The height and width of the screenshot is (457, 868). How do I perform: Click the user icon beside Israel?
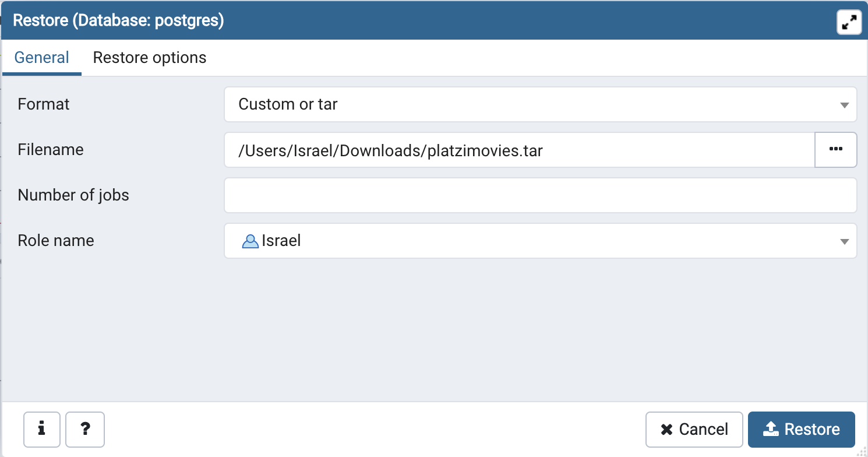pyautogui.click(x=250, y=241)
